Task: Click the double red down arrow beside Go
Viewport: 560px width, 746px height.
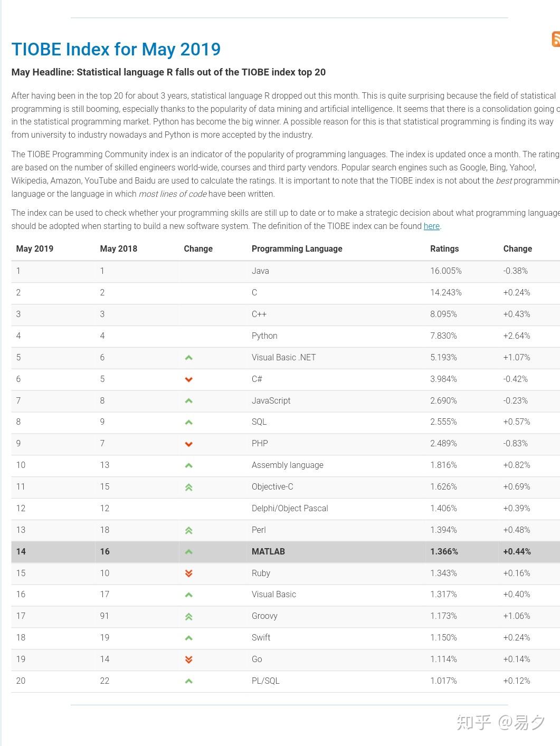Action: (188, 659)
